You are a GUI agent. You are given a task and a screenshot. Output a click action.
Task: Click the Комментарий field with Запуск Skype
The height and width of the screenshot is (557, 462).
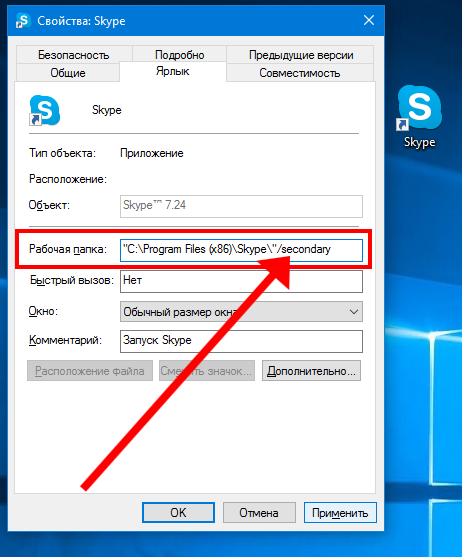pyautogui.click(x=241, y=341)
